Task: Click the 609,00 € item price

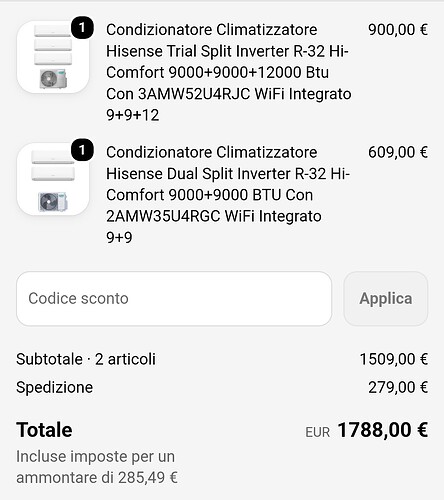Action: 398,152
